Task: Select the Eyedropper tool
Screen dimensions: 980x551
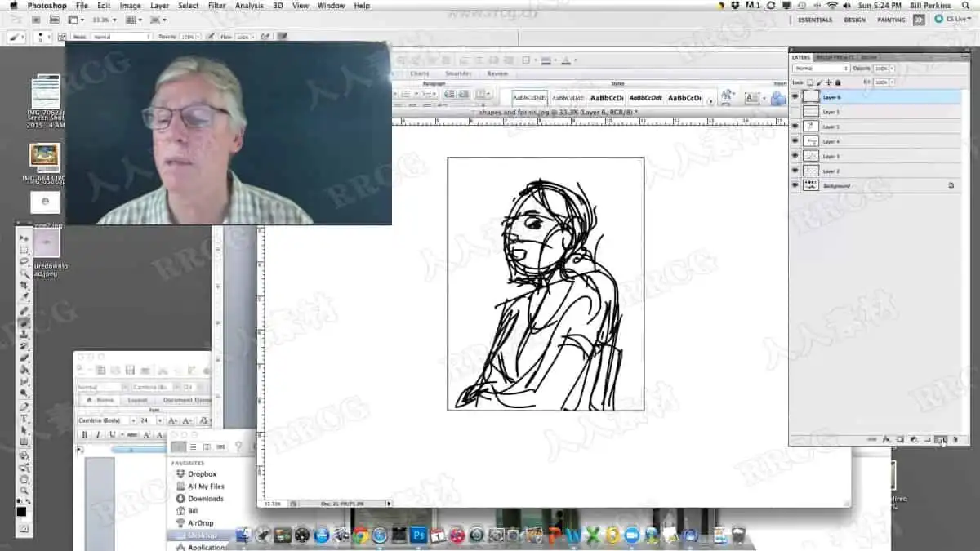Action: 24,296
